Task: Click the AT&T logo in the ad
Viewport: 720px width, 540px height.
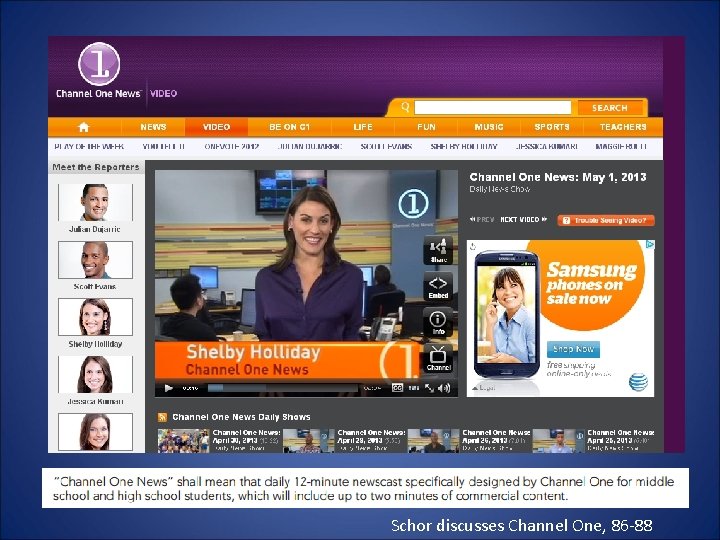Action: click(638, 382)
